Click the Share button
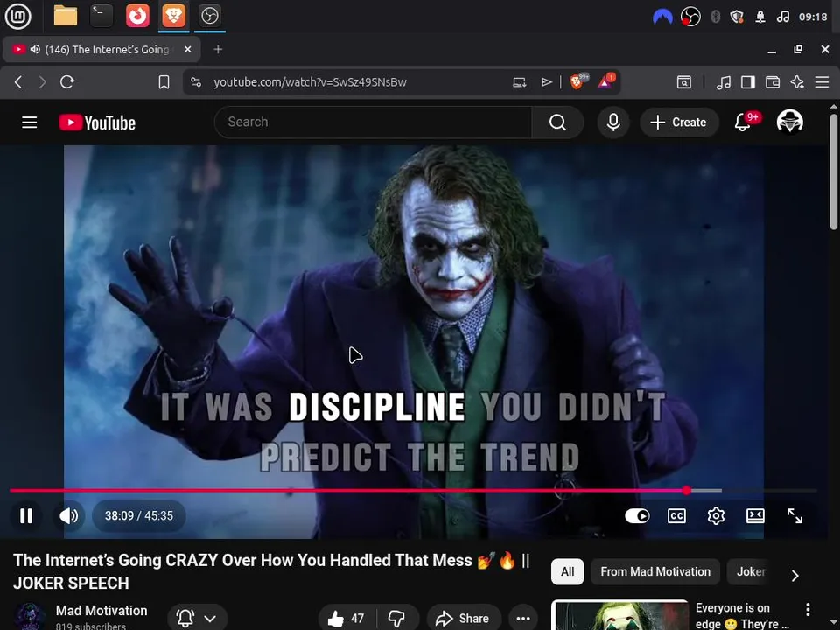The height and width of the screenshot is (630, 840). [464, 619]
